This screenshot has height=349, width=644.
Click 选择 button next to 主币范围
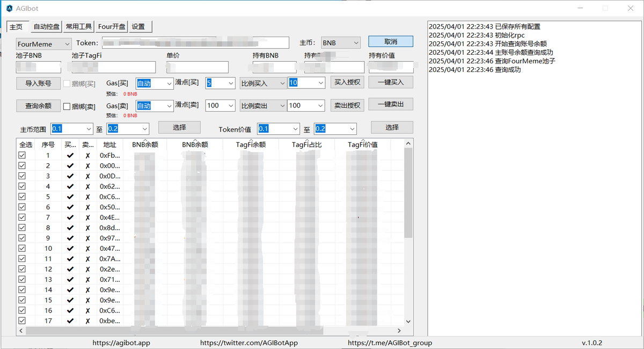179,127
